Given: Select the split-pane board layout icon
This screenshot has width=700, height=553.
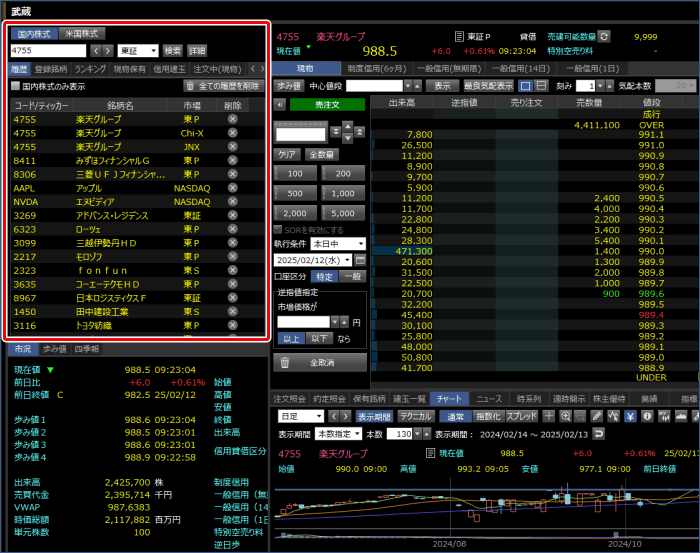Looking at the screenshot, I should pyautogui.click(x=541, y=86).
